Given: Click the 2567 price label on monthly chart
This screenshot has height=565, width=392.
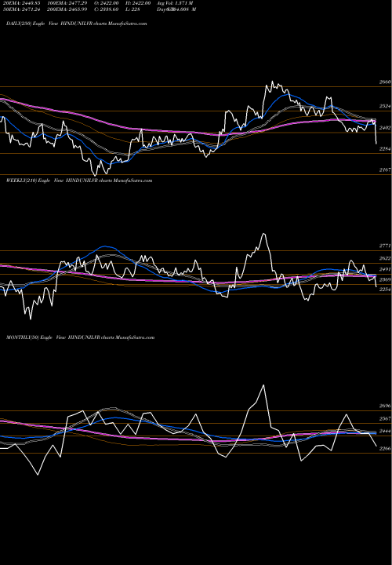Looking at the screenshot, I should [x=385, y=419].
